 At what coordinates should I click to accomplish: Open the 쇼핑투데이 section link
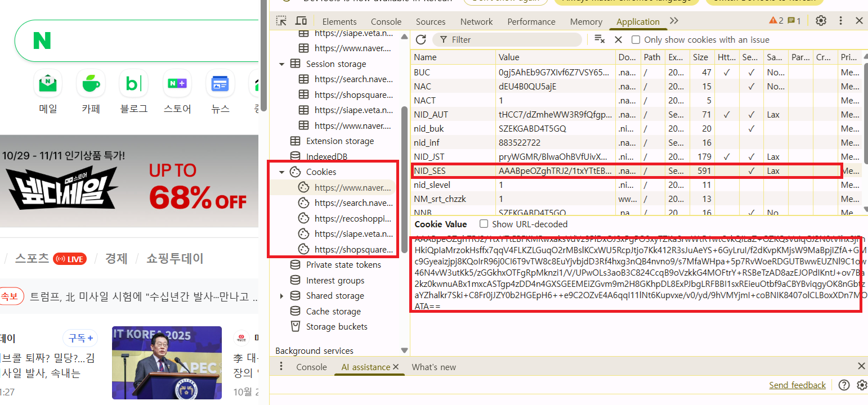(x=175, y=258)
